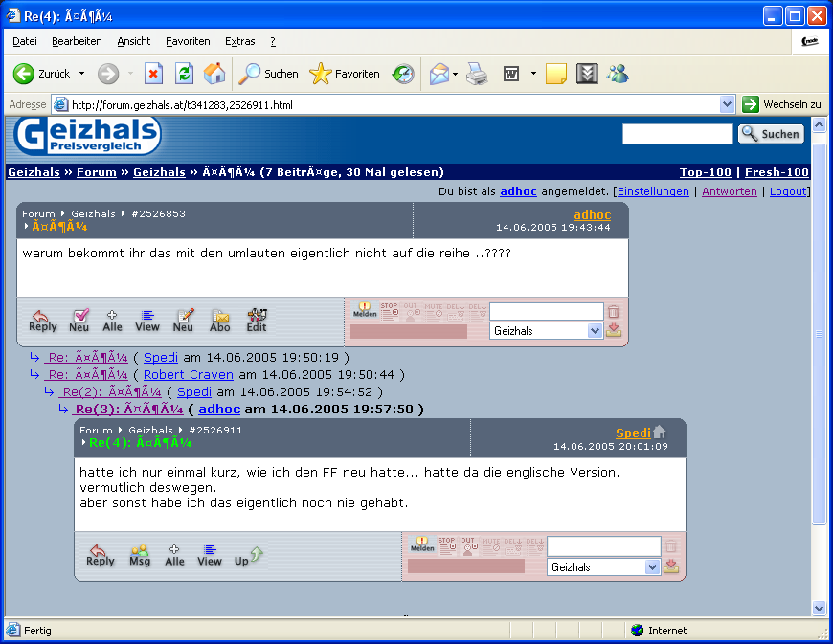Open the address bar URL dropdown
The width and height of the screenshot is (833, 644).
pos(727,104)
